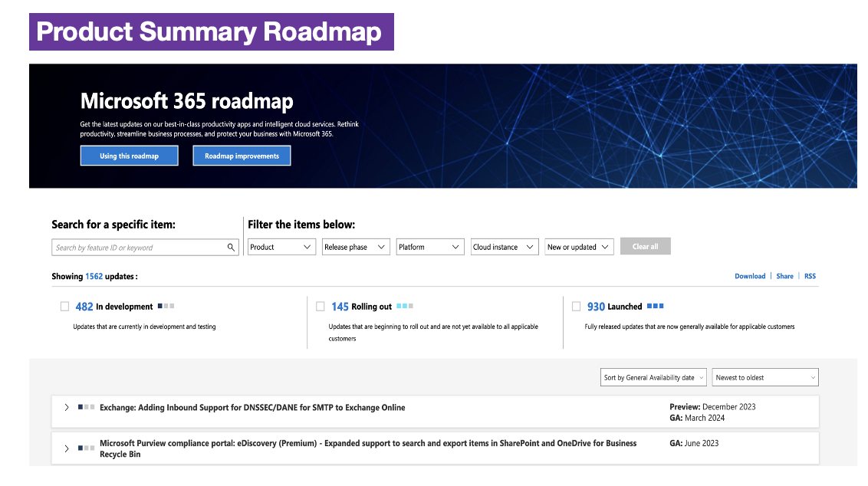
Task: Click the search magnifying glass icon
Action: (230, 247)
